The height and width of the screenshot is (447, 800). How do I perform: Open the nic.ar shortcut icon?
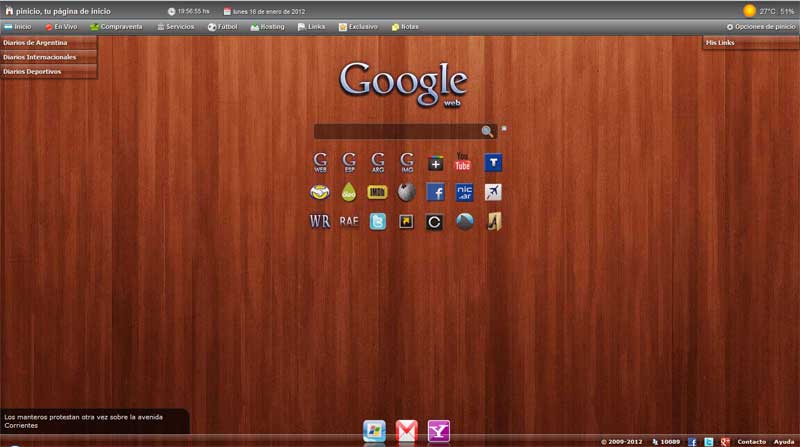[x=464, y=192]
